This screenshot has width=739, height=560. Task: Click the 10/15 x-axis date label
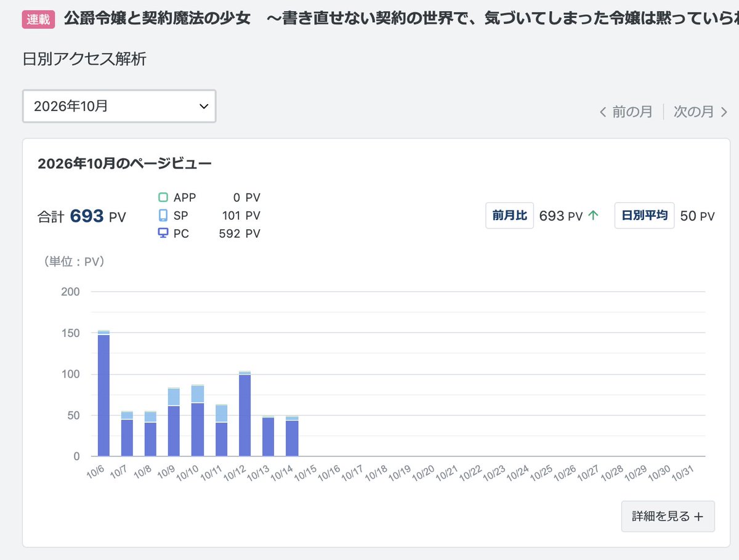click(304, 473)
